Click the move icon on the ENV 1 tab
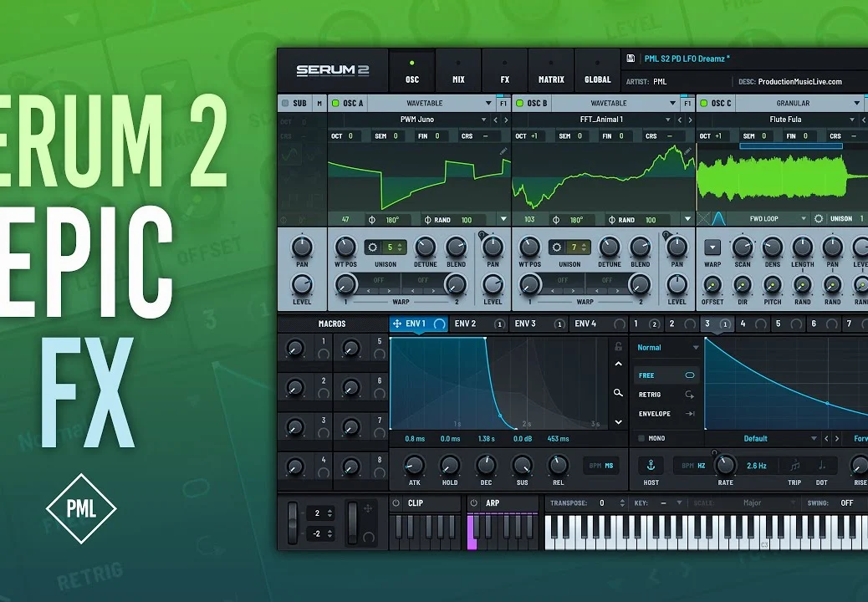The image size is (868, 602). (397, 324)
